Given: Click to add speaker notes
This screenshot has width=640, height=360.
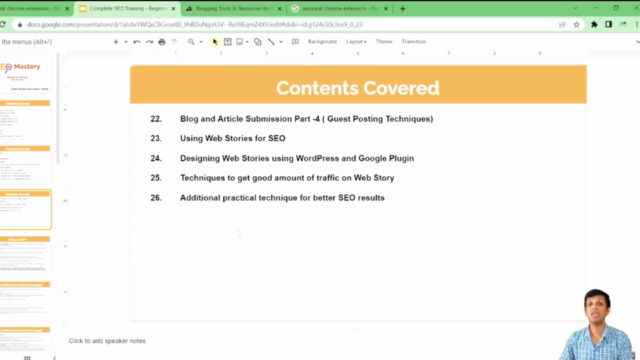Looking at the screenshot, I should tap(107, 341).
